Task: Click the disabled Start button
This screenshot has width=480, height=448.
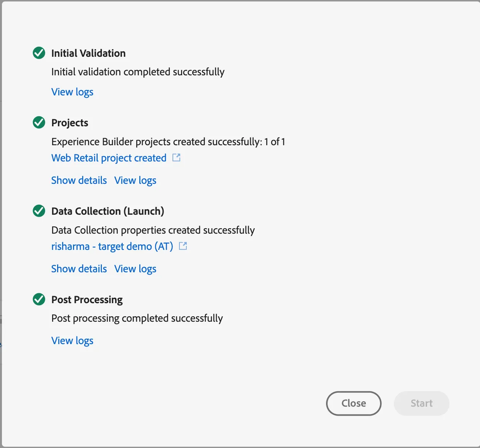Action: pyautogui.click(x=421, y=404)
